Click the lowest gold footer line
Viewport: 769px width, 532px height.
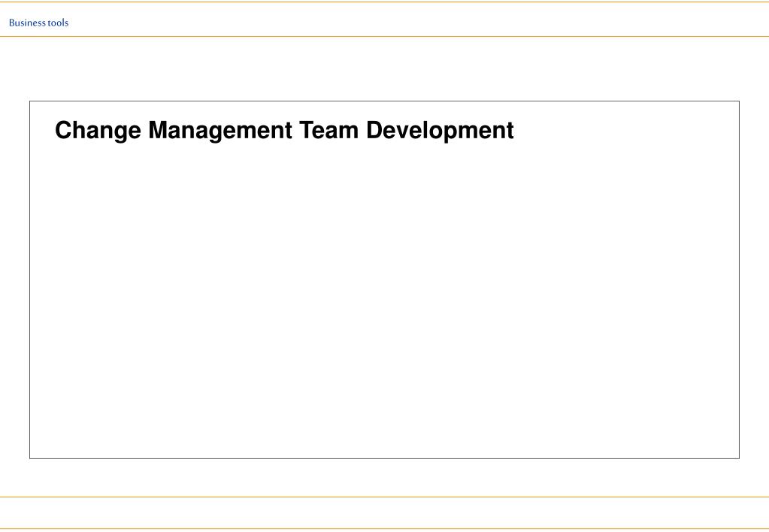(384, 528)
